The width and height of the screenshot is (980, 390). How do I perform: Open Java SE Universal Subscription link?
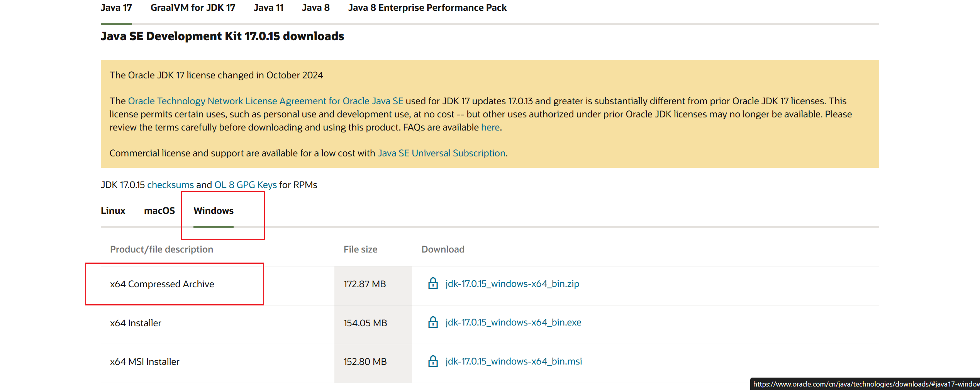click(x=442, y=153)
